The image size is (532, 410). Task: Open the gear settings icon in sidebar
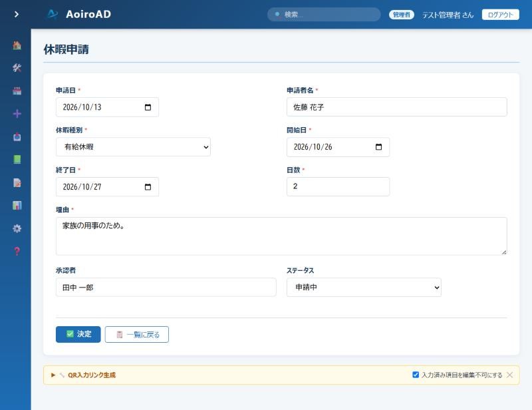pyautogui.click(x=17, y=228)
